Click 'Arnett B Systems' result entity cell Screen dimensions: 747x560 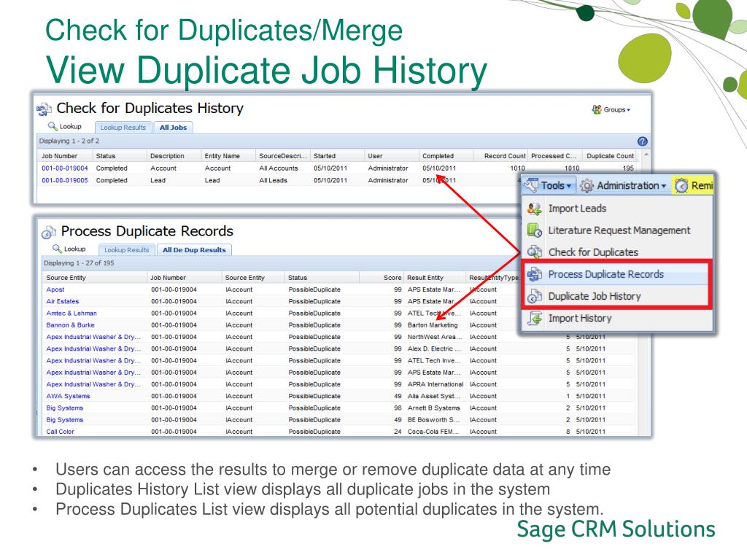(434, 408)
